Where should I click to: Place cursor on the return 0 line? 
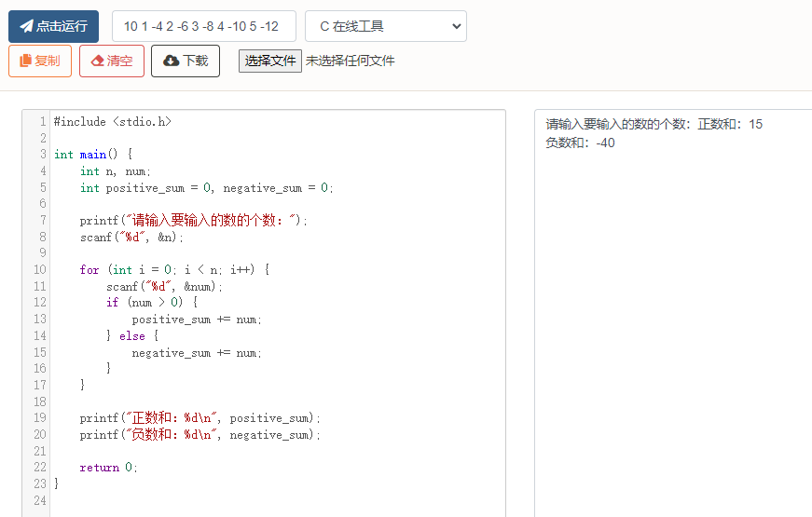[x=108, y=468]
